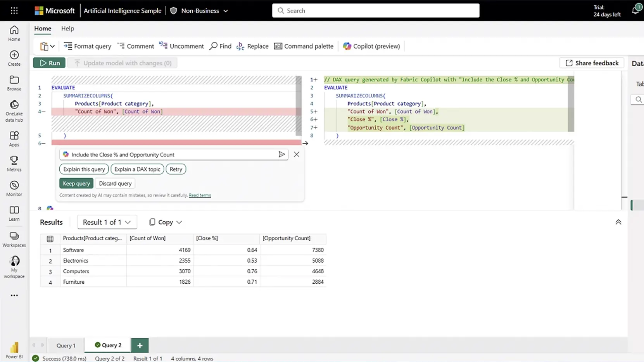The image size is (644, 362).
Task: Click the Copilot prompt text field
Action: pos(173,154)
